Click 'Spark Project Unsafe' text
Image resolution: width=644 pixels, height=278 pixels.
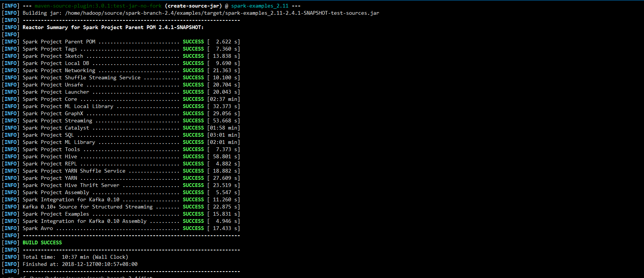53,85
